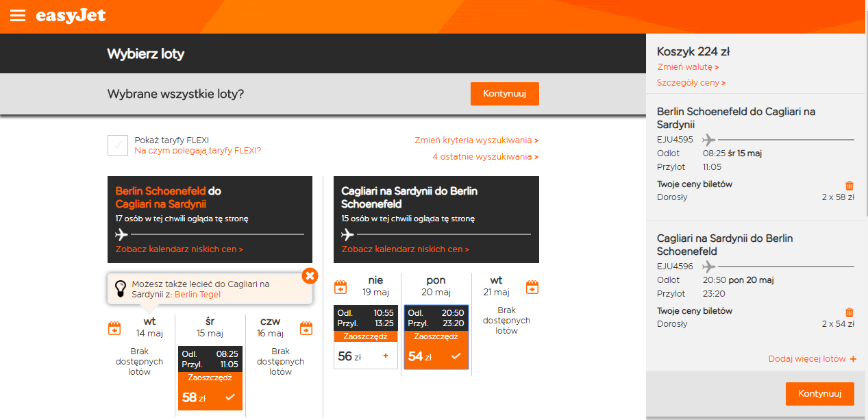Select return date pon 20 maj
Viewport: 868px width, 420px height.
coord(436,286)
